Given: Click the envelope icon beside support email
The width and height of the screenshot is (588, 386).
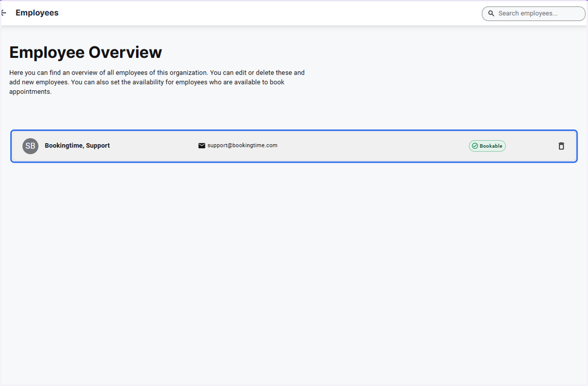Looking at the screenshot, I should (x=201, y=146).
